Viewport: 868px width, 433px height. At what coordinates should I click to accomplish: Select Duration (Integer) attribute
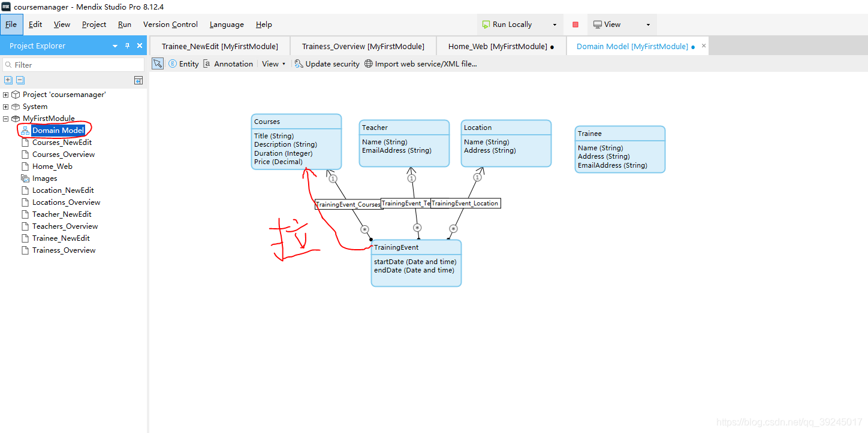click(283, 153)
